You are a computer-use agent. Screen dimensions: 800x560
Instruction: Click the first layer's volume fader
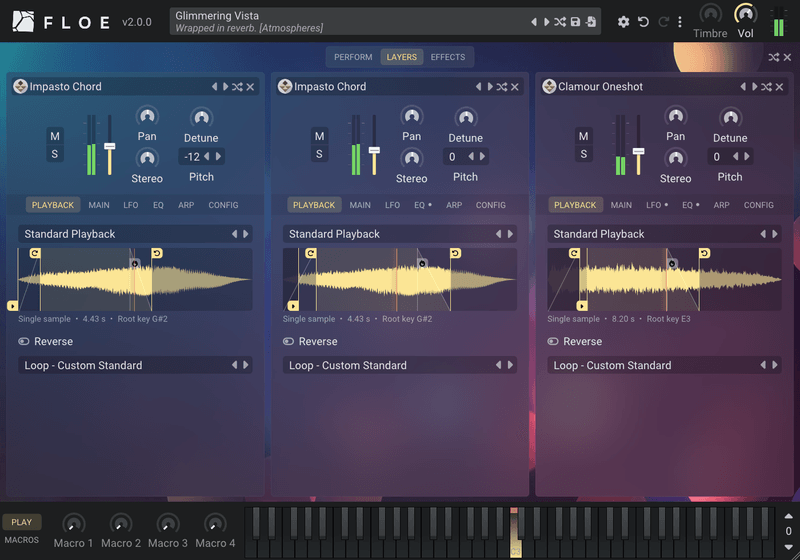click(109, 146)
